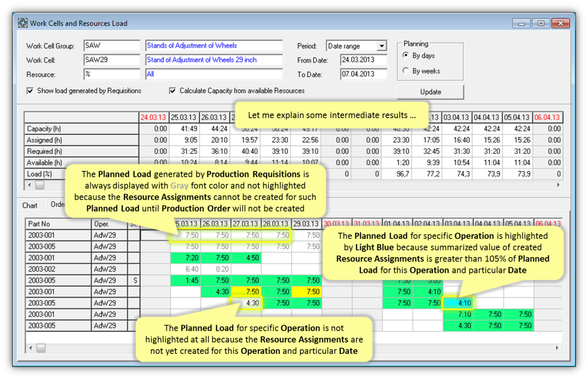The image size is (588, 379).
Task: Click the 1:20 available hours cell
Action: [397, 163]
